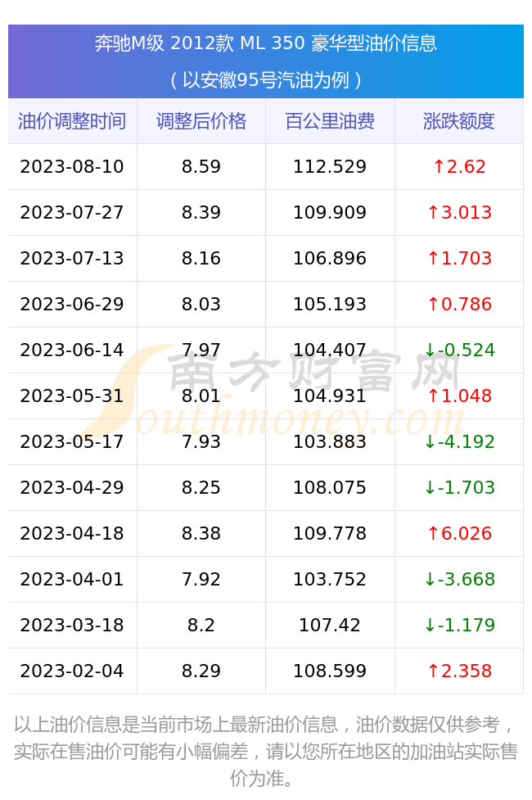532x800 pixels.
Task: Click the table title 奔驰M级 2012款 ML 350
Action: [200, 43]
